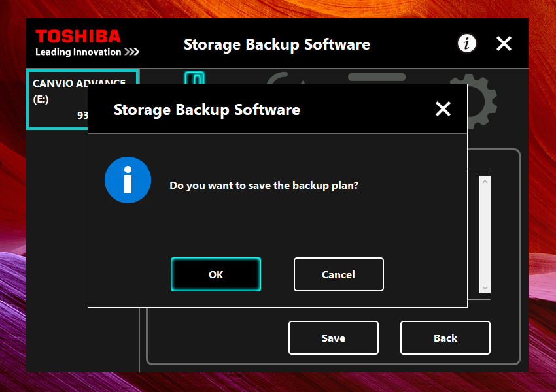Confirm saving with the OK button

pyautogui.click(x=216, y=274)
